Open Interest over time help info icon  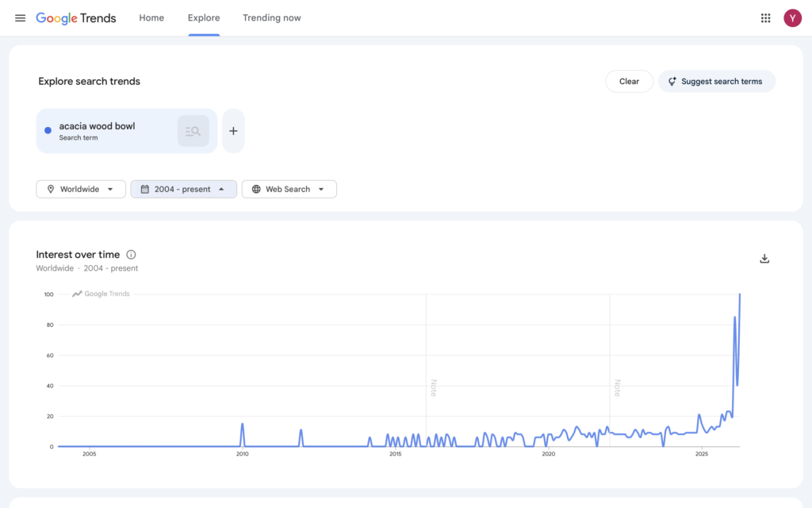[x=132, y=255]
